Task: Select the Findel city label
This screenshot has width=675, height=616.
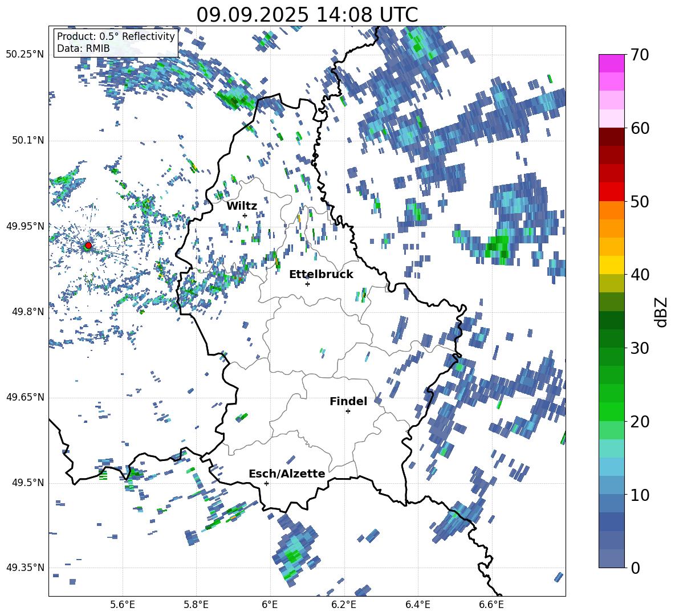Action: 348,401
